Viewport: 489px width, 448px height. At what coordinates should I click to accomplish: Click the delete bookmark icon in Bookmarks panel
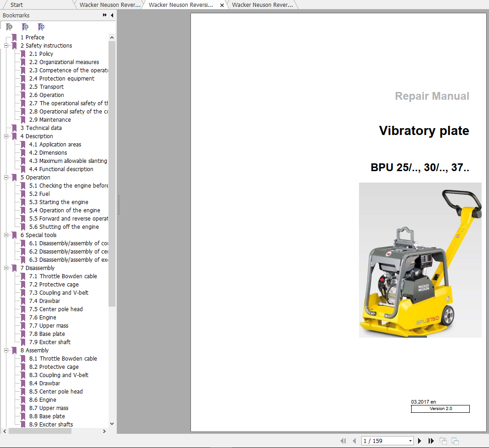pyautogui.click(x=9, y=27)
